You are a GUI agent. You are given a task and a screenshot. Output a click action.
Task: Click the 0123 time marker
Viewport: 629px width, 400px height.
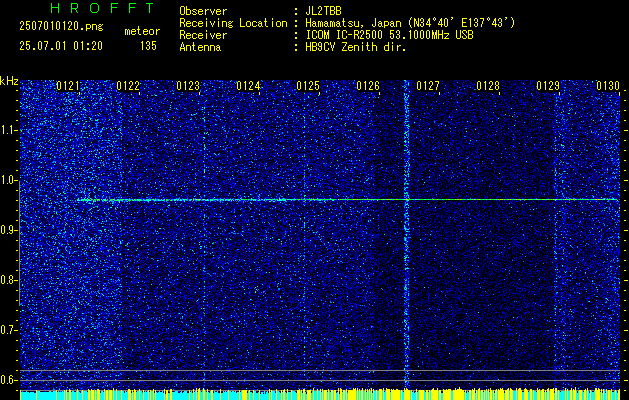click(188, 86)
